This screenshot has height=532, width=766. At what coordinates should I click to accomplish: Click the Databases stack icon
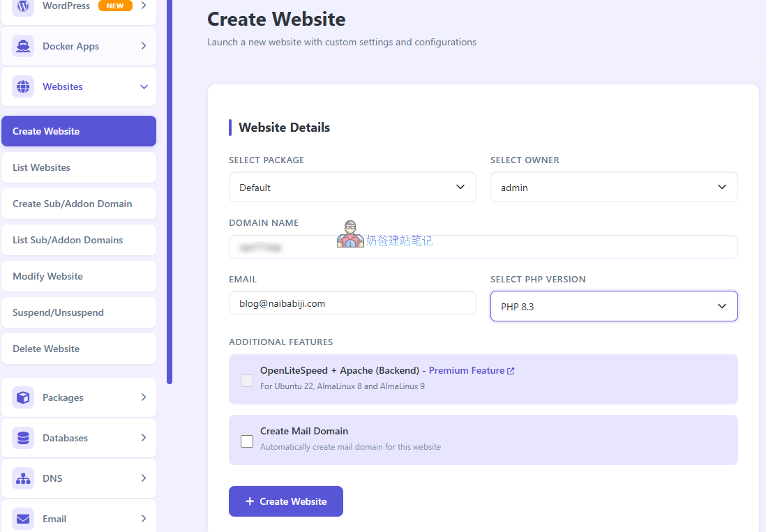click(x=23, y=438)
